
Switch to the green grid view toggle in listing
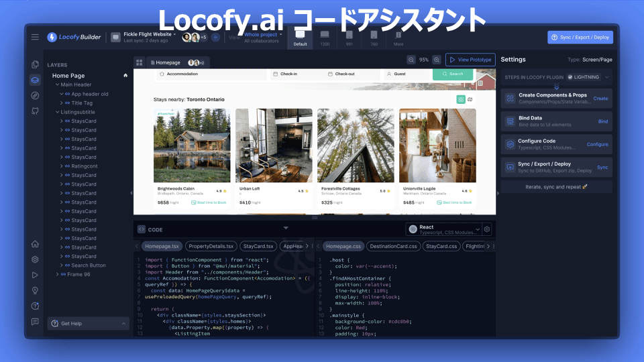(461, 99)
